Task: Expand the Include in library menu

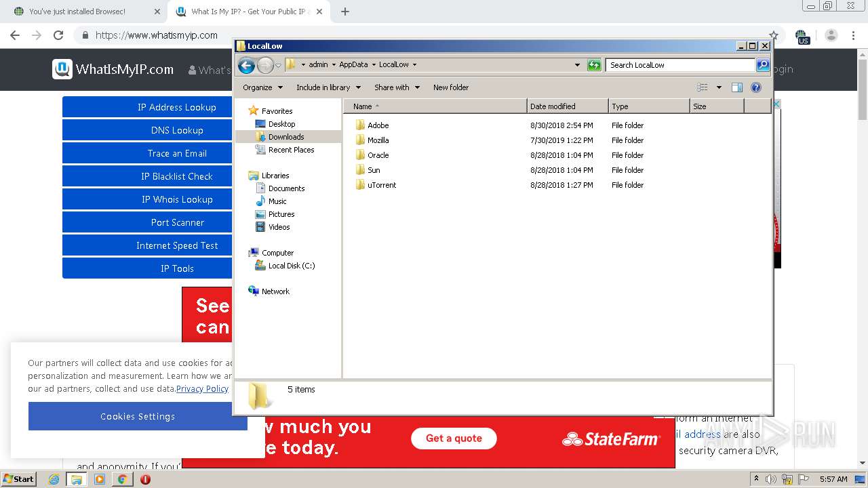Action: (x=328, y=87)
